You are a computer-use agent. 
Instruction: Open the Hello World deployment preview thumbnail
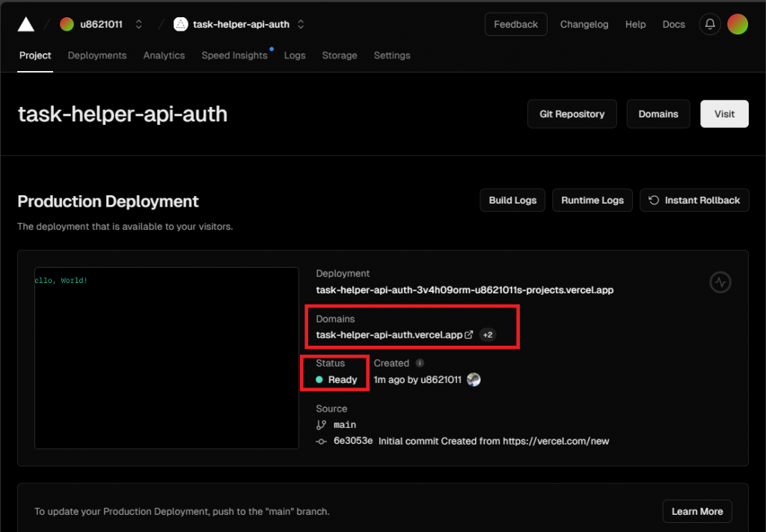167,358
